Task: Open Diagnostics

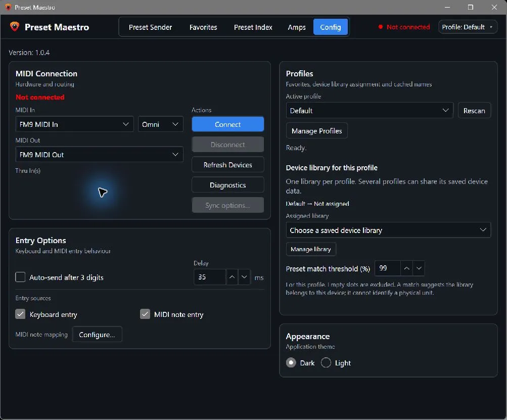Action: point(227,185)
